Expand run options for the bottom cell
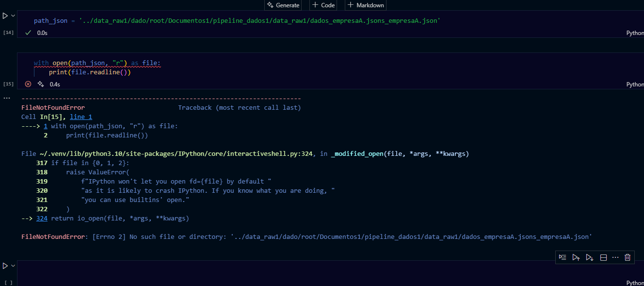This screenshot has height=286, width=644. (13, 266)
